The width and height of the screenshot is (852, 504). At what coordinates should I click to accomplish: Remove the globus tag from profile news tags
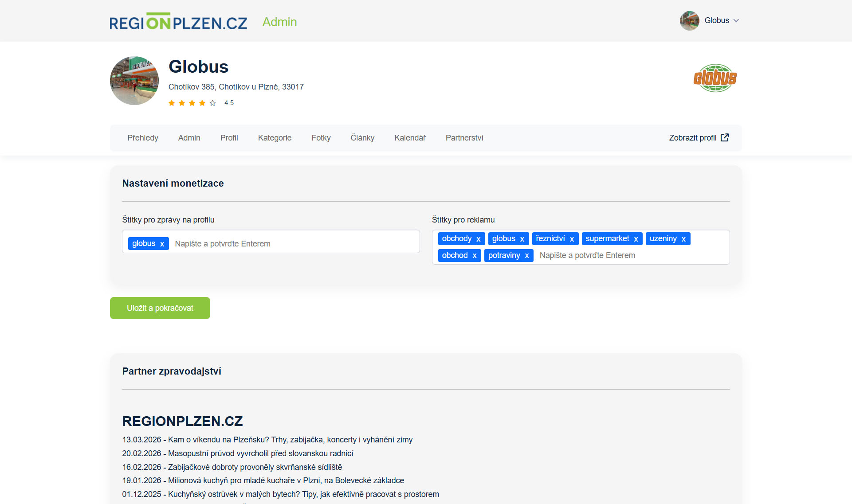pyautogui.click(x=162, y=244)
